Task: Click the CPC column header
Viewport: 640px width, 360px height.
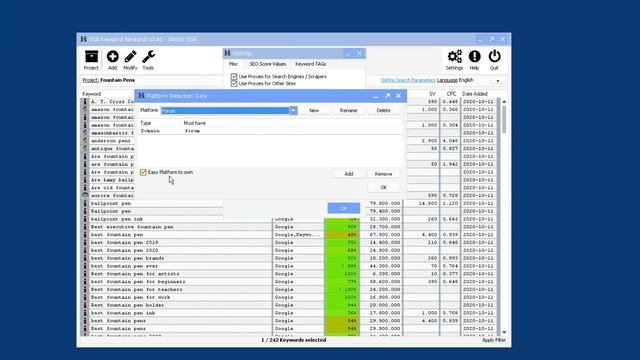Action: point(451,94)
